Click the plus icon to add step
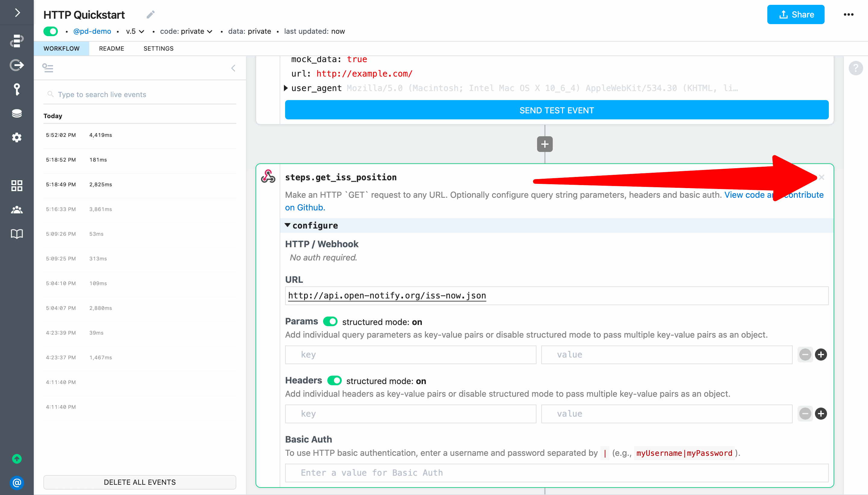This screenshot has height=495, width=868. tap(544, 144)
